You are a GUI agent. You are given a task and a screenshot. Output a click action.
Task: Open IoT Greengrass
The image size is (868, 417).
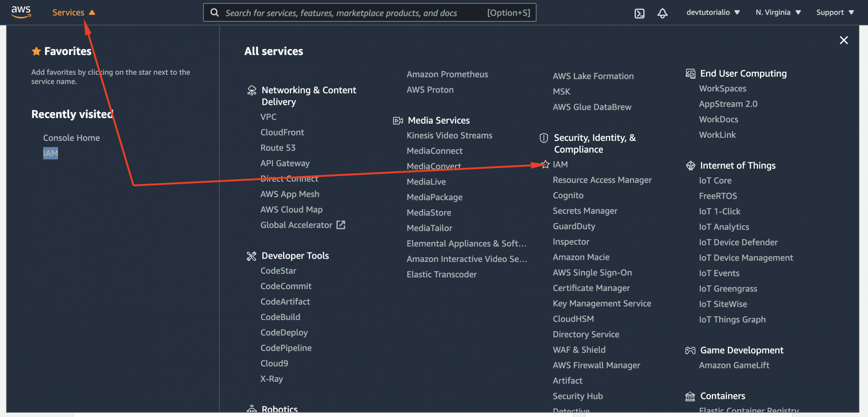point(728,289)
